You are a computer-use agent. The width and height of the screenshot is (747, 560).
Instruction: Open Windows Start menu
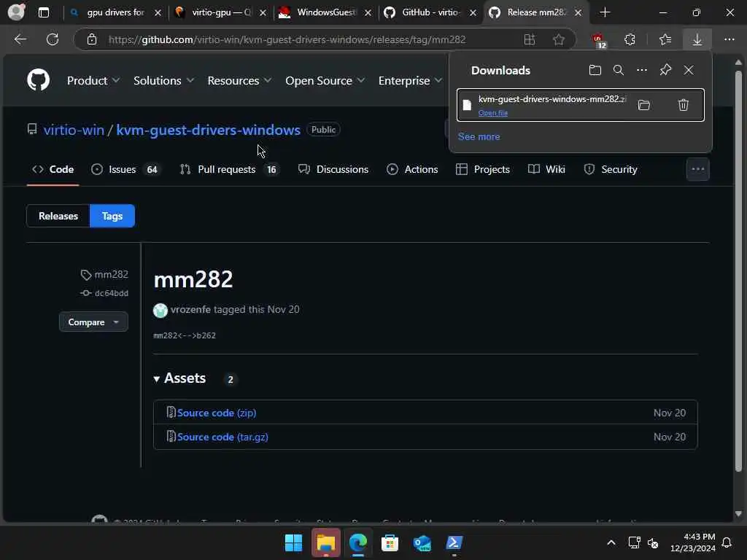click(293, 542)
